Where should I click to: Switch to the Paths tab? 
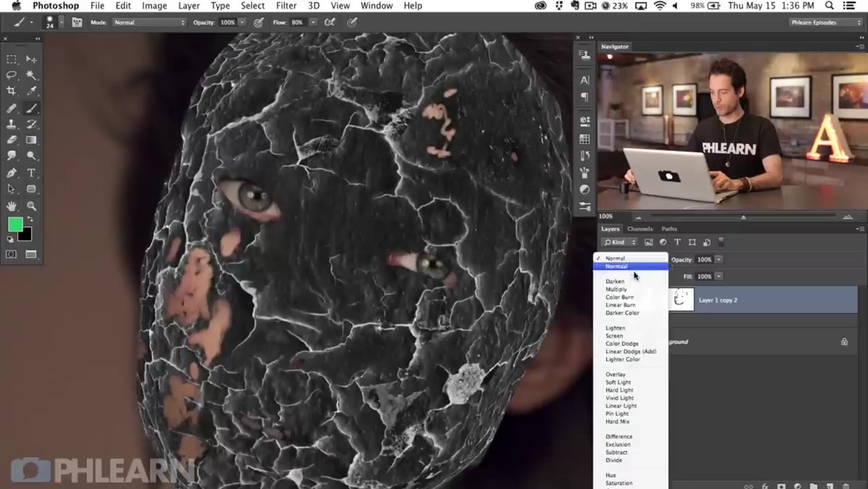[669, 229]
